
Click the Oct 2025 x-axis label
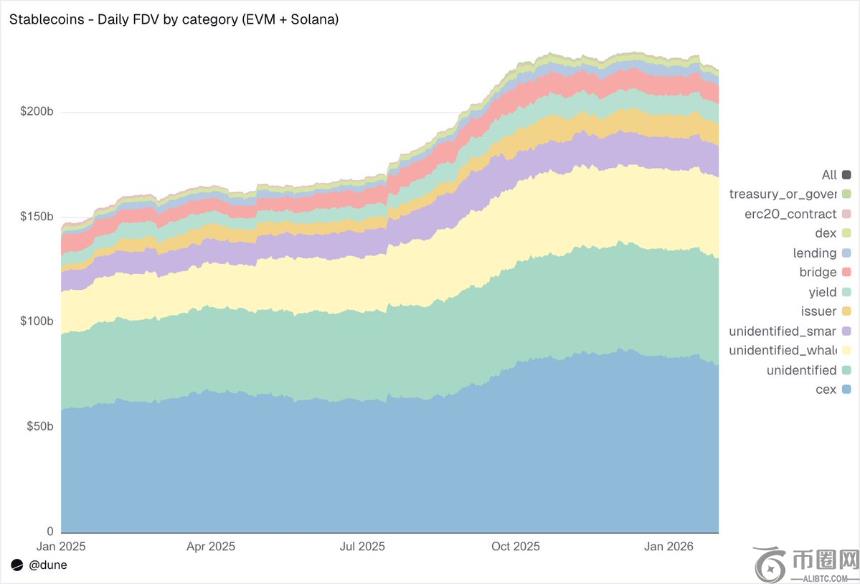click(514, 547)
